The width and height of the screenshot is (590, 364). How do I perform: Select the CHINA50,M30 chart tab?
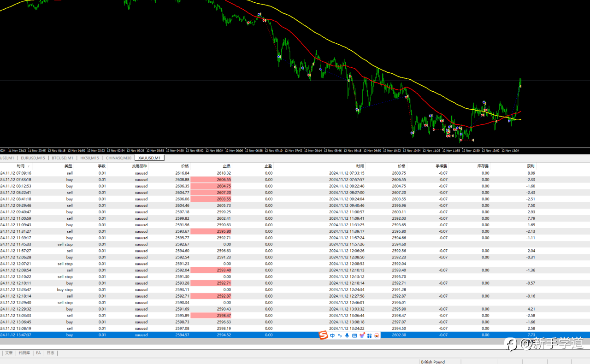pyautogui.click(x=118, y=158)
